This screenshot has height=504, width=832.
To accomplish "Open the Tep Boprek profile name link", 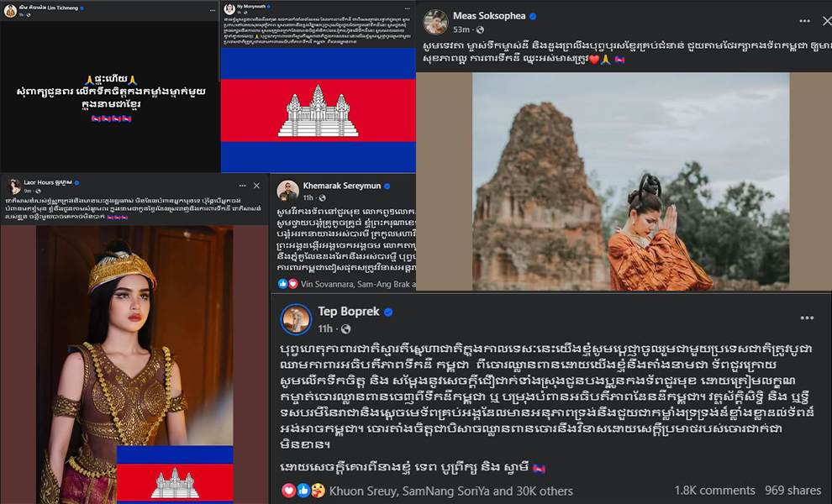I will (349, 312).
